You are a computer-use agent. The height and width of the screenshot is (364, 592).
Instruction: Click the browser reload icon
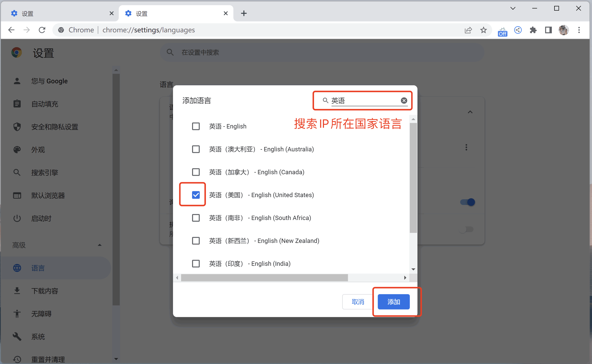point(42,30)
